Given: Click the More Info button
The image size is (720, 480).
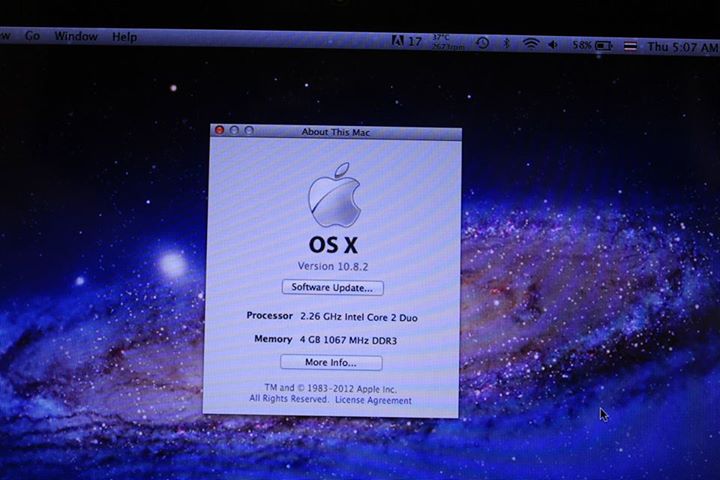Looking at the screenshot, I should click(331, 362).
